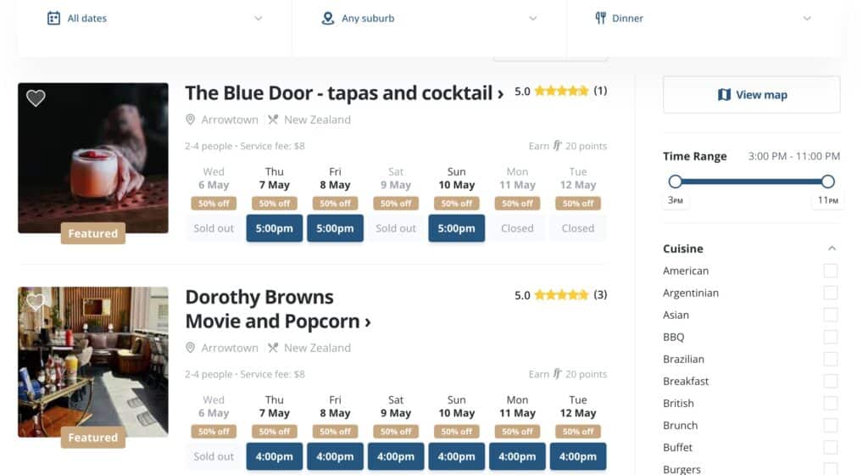Click the Blue Door cuisine utensils icon

[273, 120]
